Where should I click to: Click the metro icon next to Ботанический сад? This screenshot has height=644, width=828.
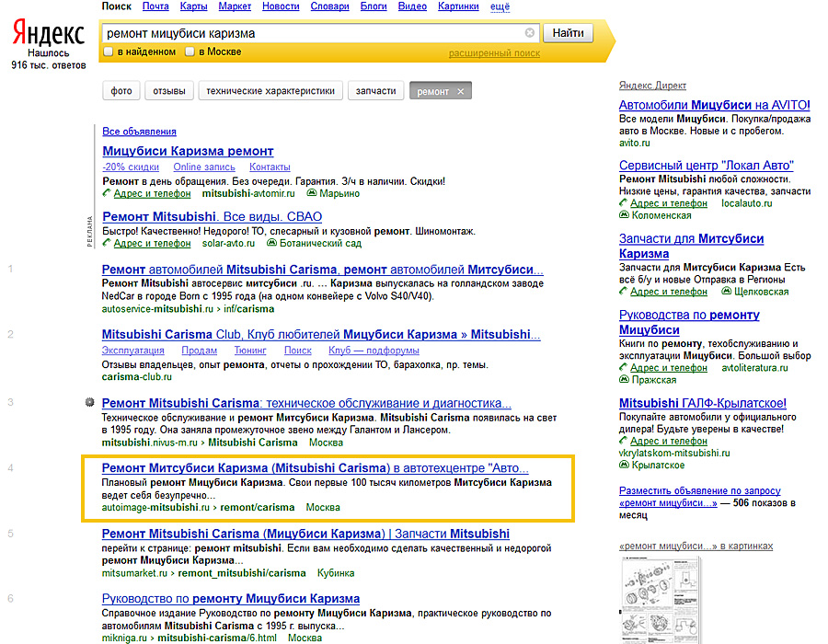[x=271, y=243]
